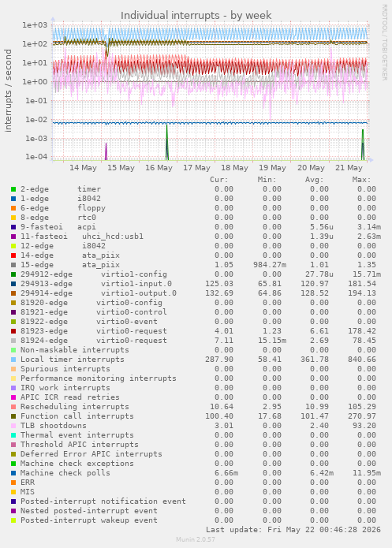Select the '6-edge floppy' legend label
392x548 pixels.
click(63, 208)
